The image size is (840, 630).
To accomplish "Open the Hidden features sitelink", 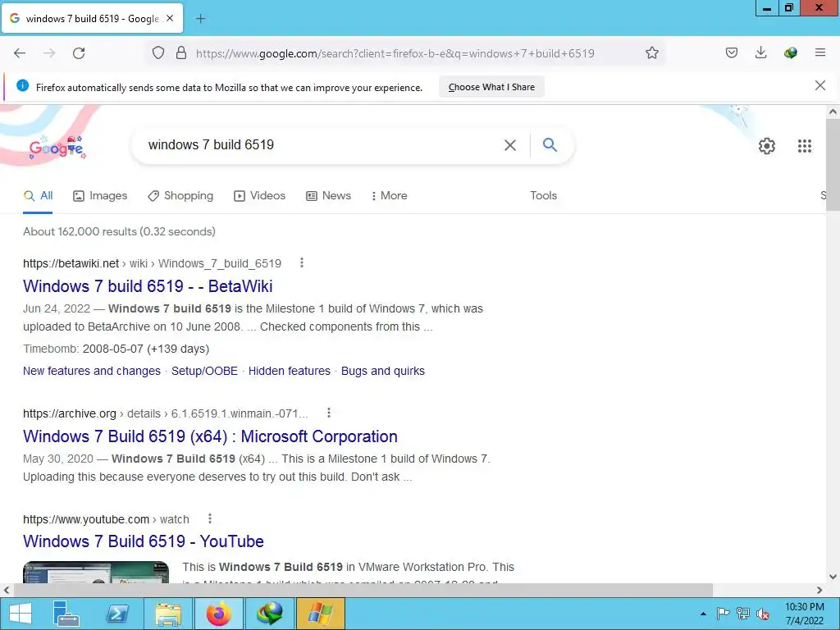I will [290, 371].
